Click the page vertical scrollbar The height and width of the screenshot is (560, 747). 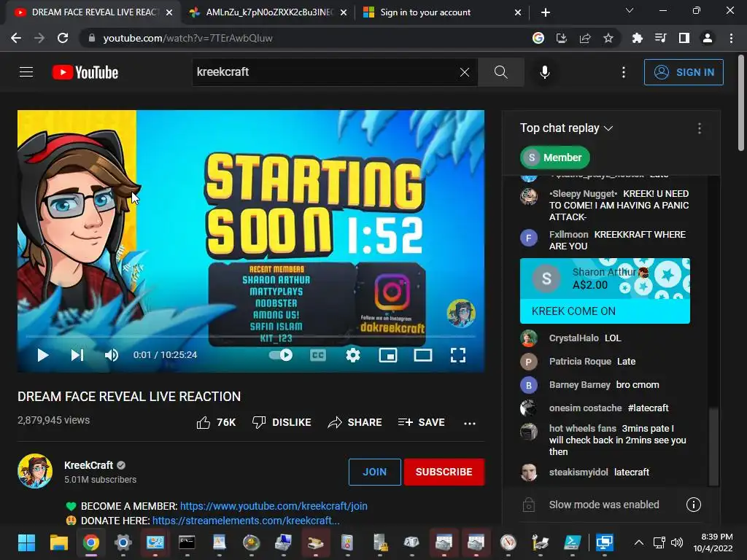741,103
